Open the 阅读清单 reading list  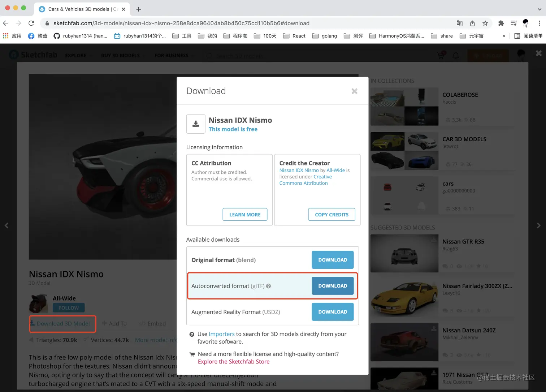coord(528,36)
